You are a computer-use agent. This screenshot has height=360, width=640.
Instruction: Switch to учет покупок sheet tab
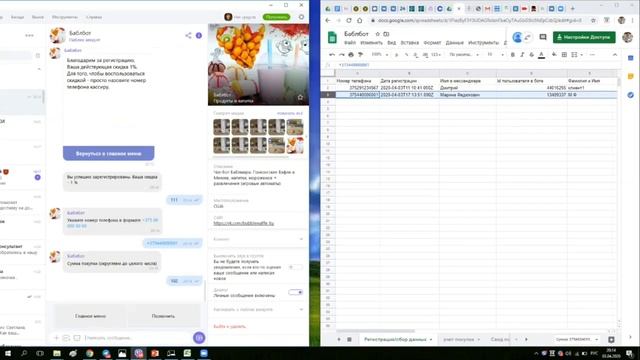(x=459, y=340)
